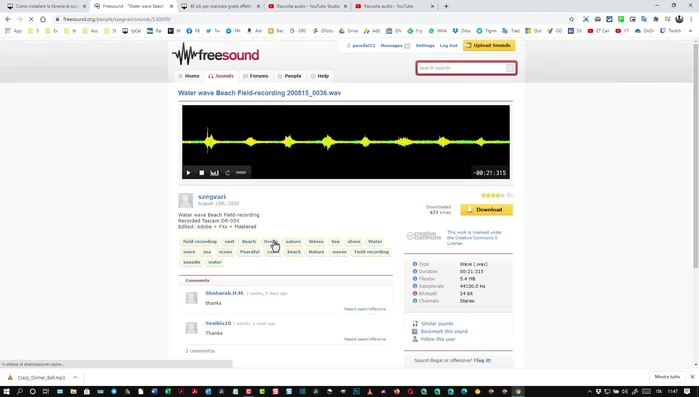The width and height of the screenshot is (699, 397).
Task: Open the Help tab
Action: (x=320, y=76)
